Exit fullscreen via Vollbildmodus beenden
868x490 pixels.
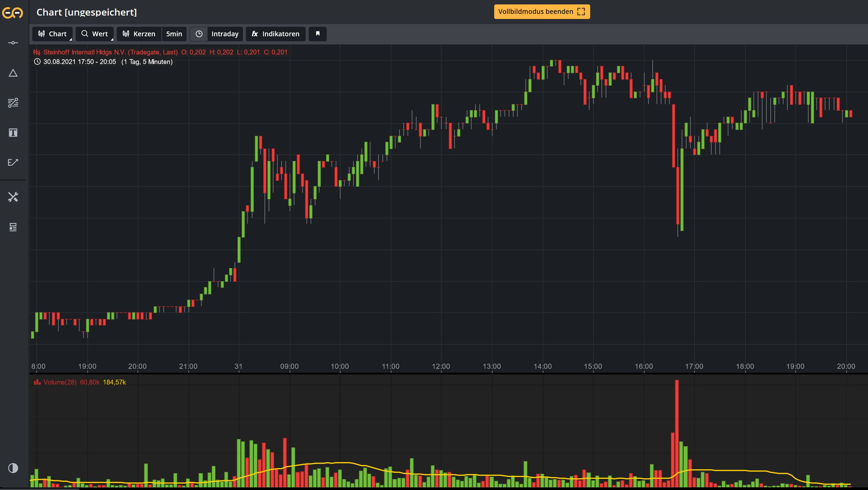tap(542, 12)
